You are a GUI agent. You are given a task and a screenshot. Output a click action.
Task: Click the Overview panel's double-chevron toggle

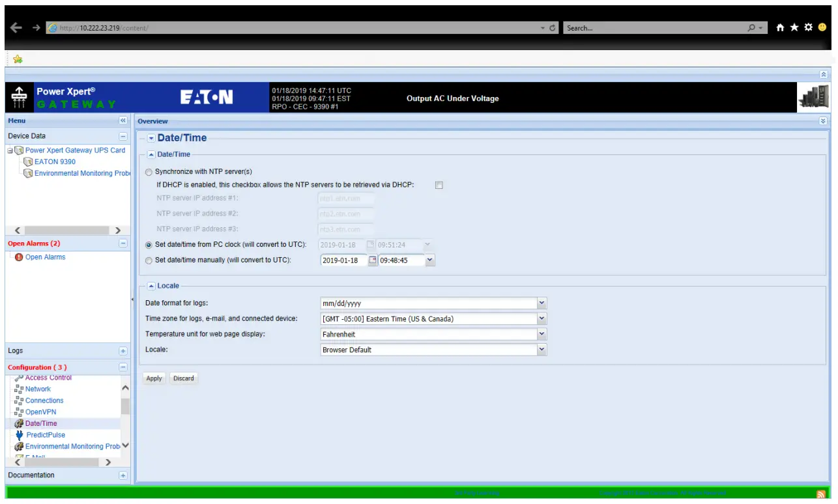(x=823, y=121)
